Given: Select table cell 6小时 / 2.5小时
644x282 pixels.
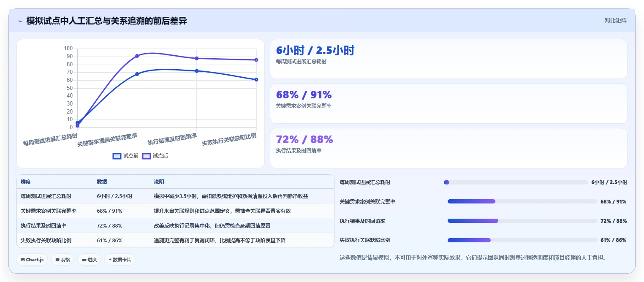Looking at the screenshot, I should [x=114, y=196].
